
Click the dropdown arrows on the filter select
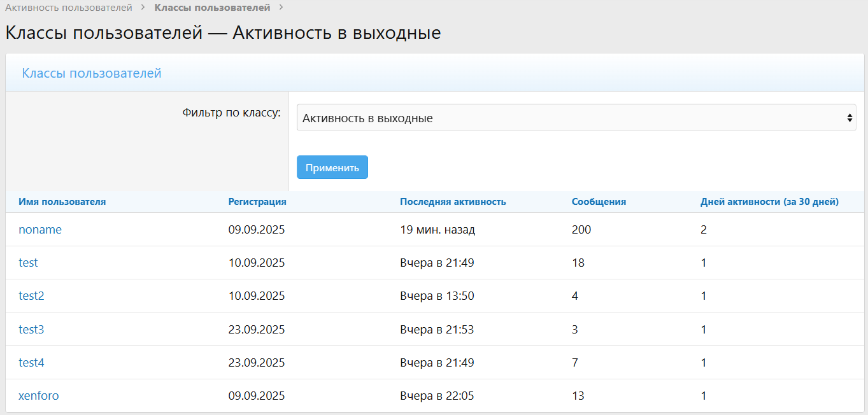click(x=849, y=118)
